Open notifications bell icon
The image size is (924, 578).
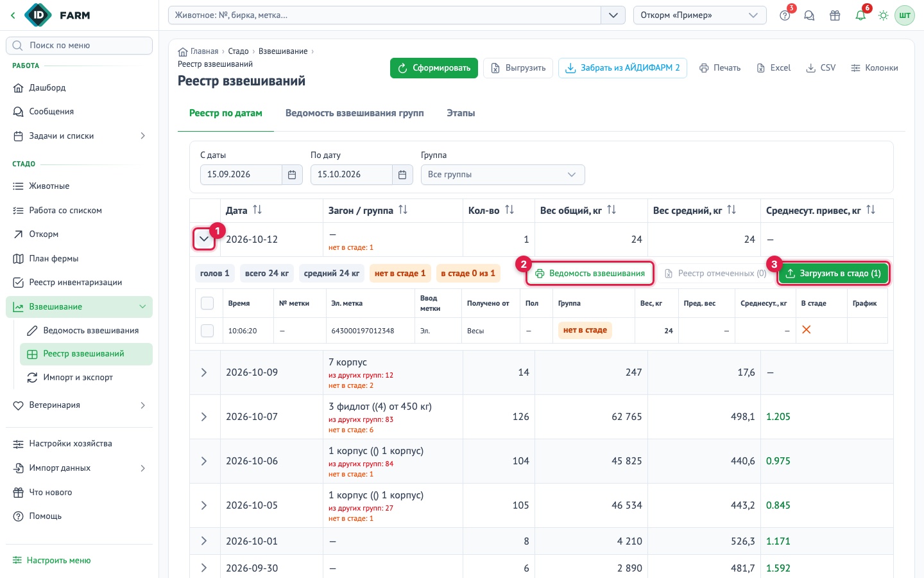860,15
